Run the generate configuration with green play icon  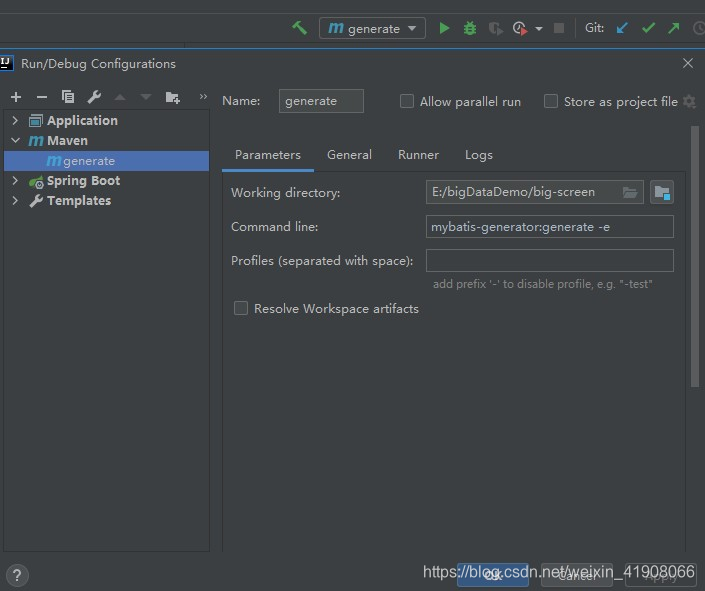(x=444, y=28)
